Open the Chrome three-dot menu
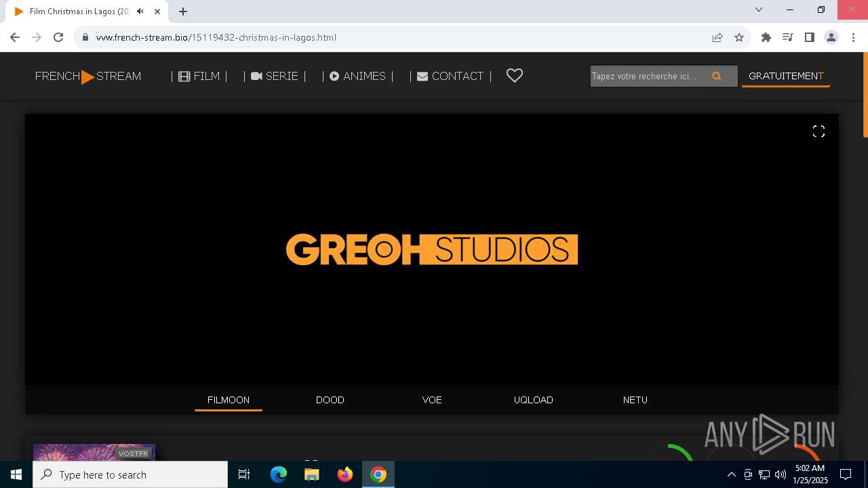868x488 pixels. [x=853, y=37]
